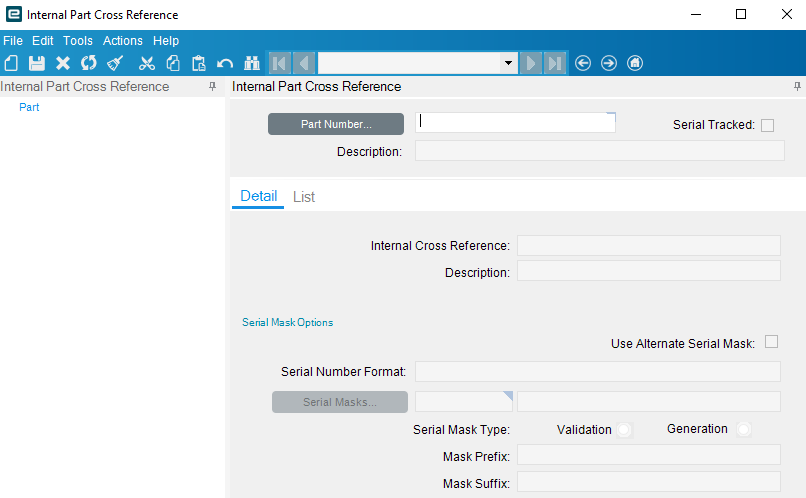Click the Serial Masks code field

464,401
